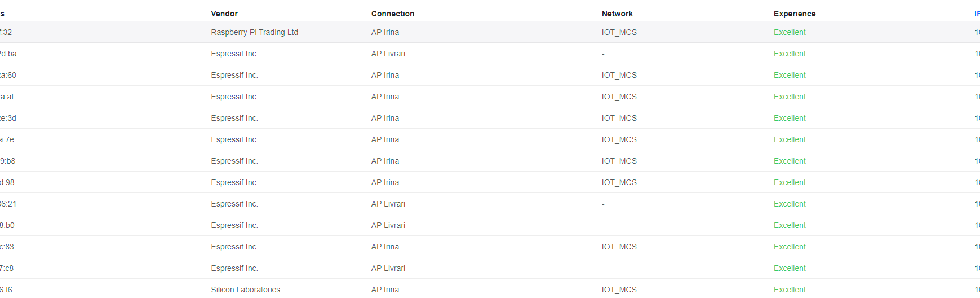Click IOT_MCS network for client ending e:3d
980x298 pixels.
[x=619, y=118]
